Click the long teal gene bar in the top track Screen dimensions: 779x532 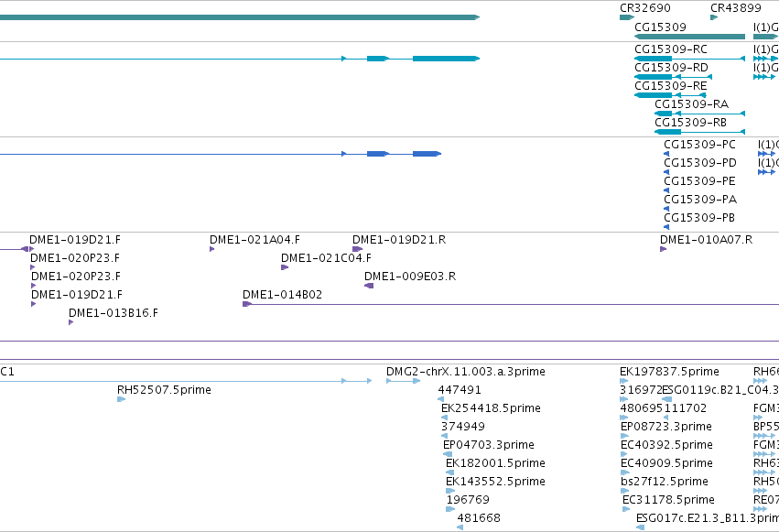[240, 17]
